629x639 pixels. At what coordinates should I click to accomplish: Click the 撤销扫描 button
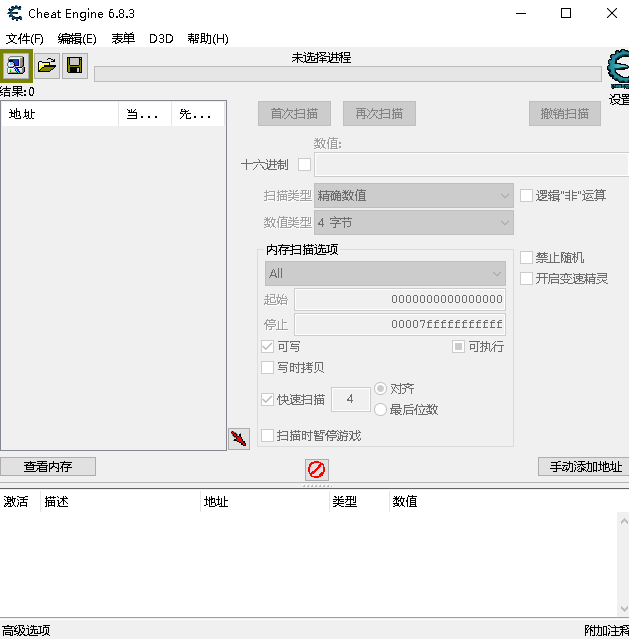click(565, 114)
